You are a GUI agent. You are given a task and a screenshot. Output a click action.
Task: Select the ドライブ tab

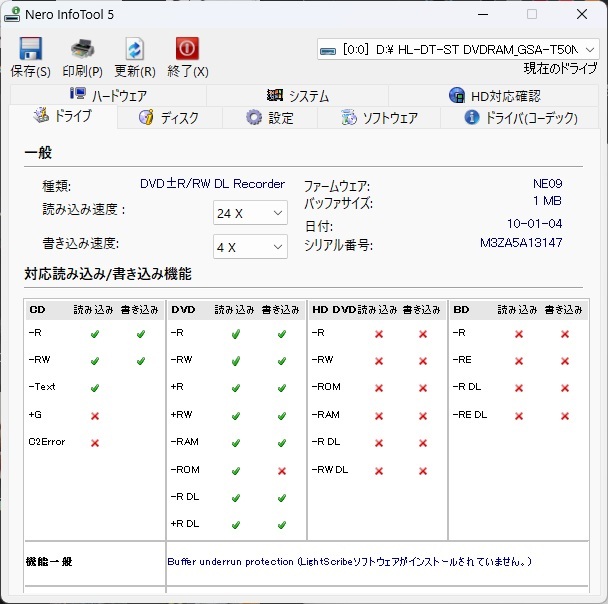63,116
